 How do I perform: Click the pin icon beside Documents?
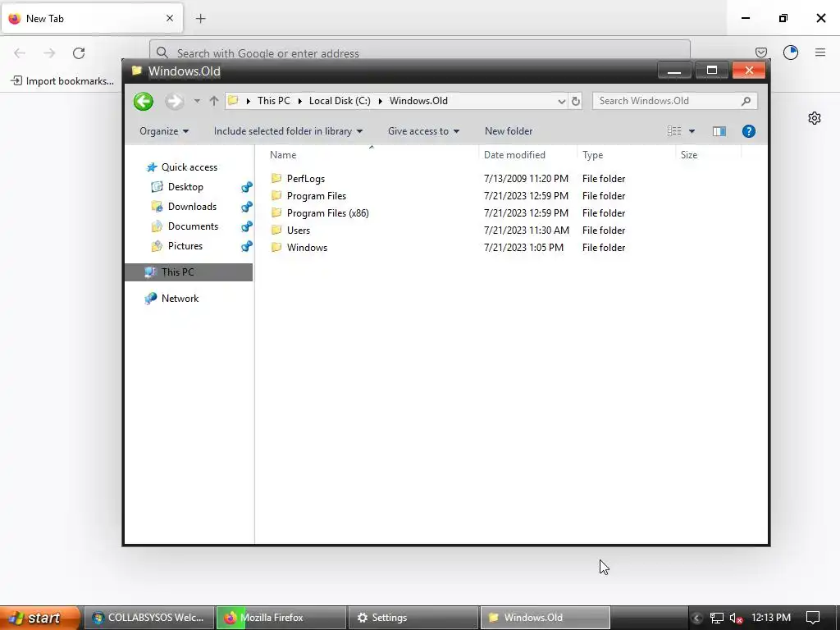[246, 226]
